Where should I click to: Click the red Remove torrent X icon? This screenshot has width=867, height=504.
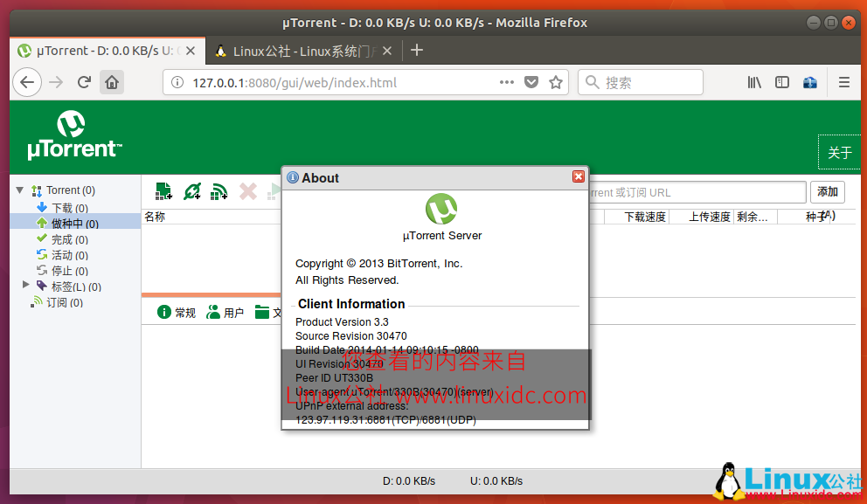tap(247, 191)
